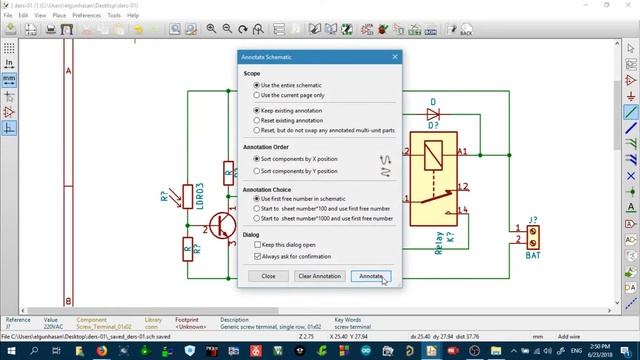Choose 'sheet number*1000' annotation option
Screen dimensions: 640x360
323,218
